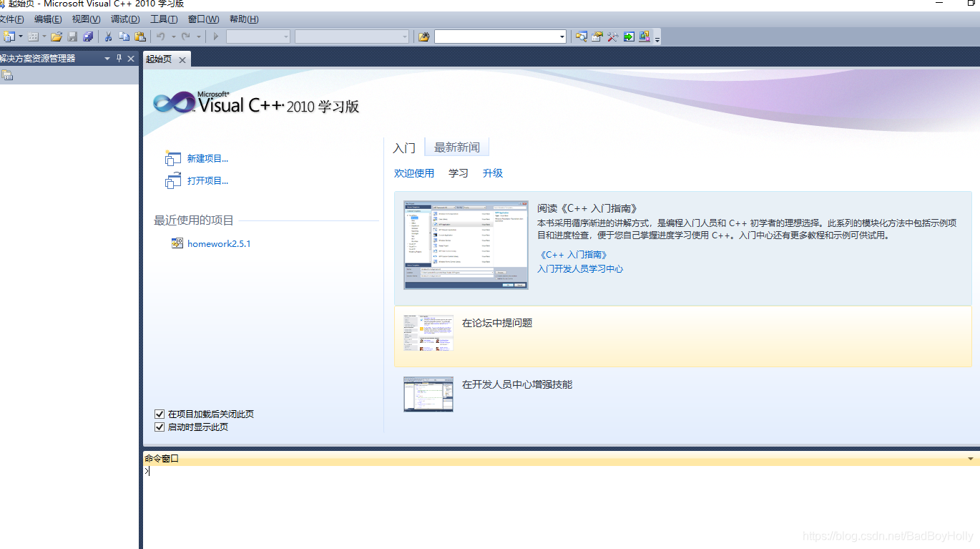This screenshot has height=549, width=980.
Task: Switch to the 入门 tab
Action: pyautogui.click(x=404, y=147)
